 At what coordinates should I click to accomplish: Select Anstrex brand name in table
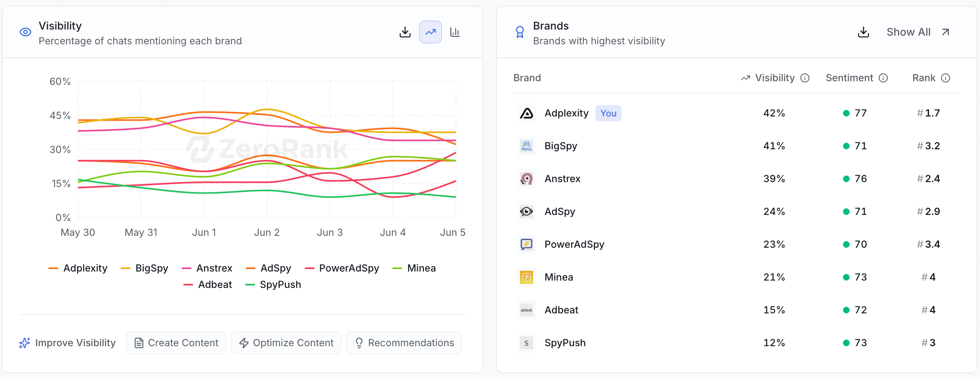click(563, 179)
